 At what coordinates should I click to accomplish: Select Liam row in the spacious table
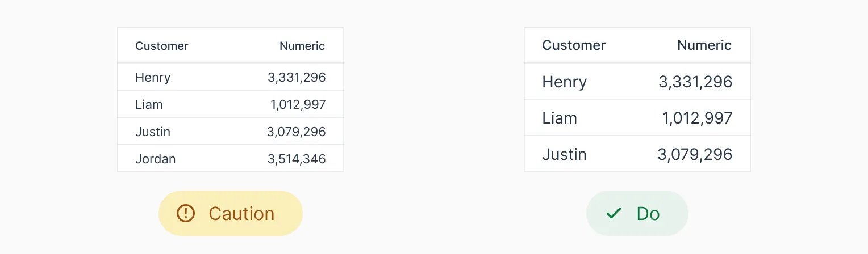[560, 118]
